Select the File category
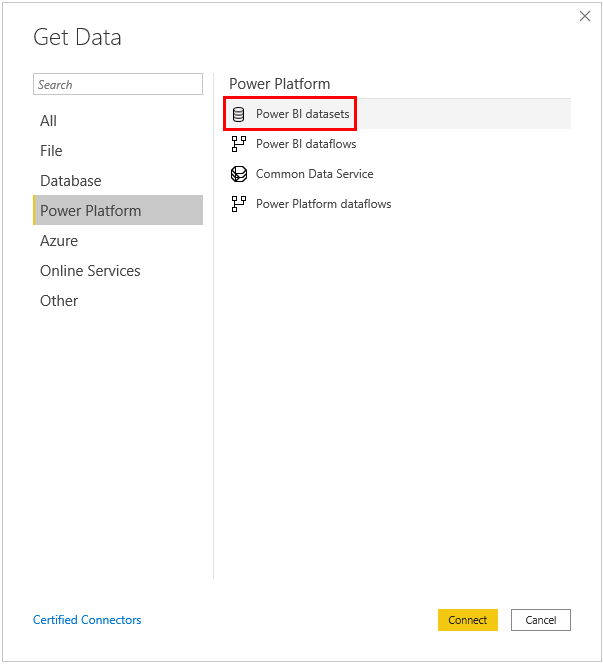 pos(118,151)
